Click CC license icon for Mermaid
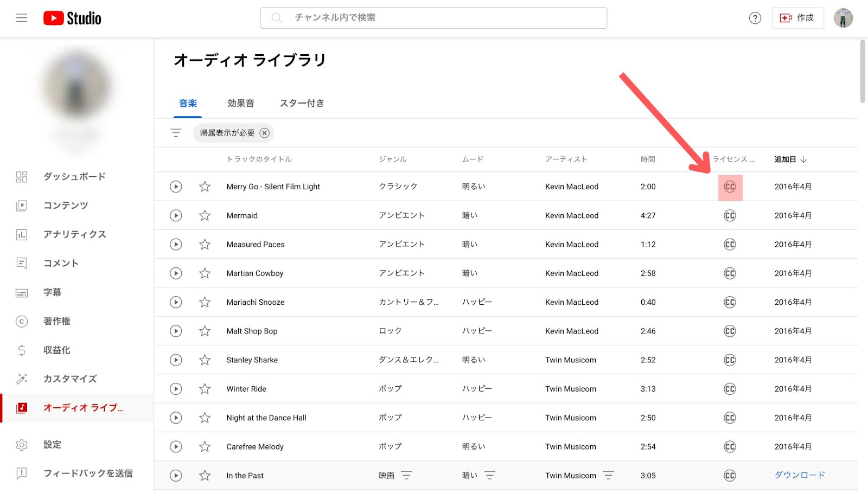Viewport: 868px width, 493px height. (730, 215)
